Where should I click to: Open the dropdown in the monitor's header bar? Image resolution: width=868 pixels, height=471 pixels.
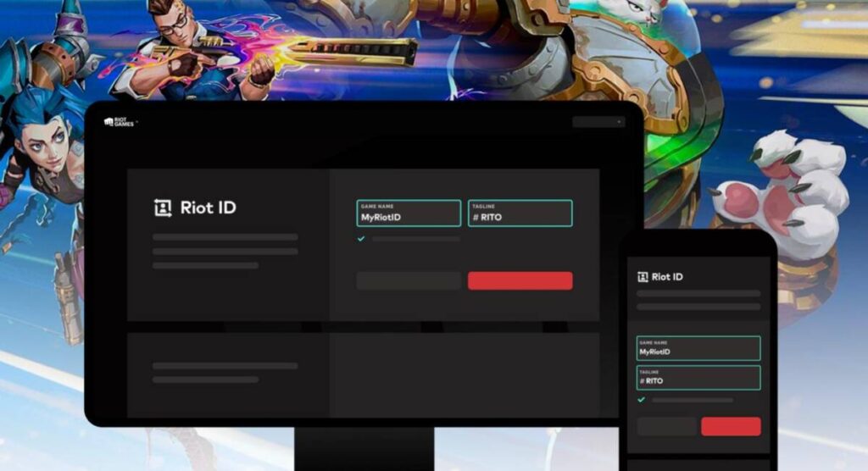point(598,122)
